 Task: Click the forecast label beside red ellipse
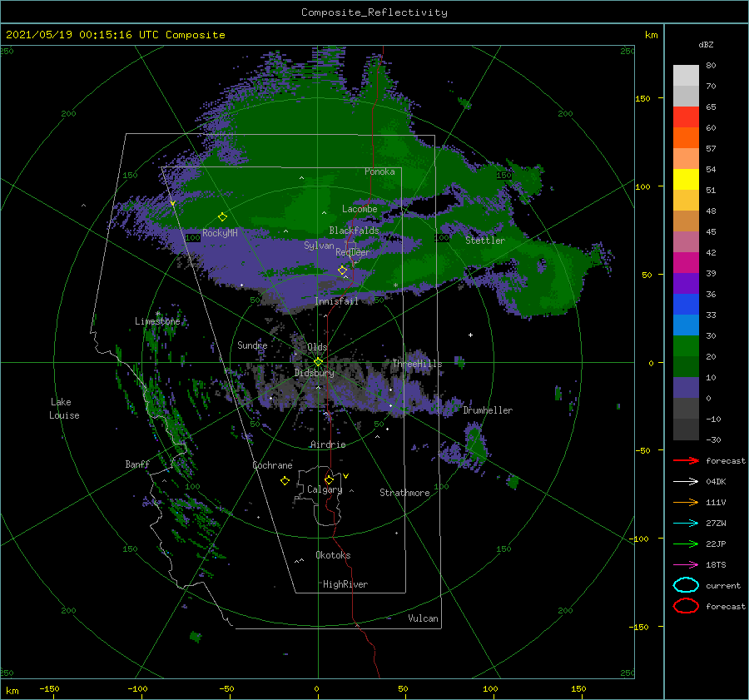click(x=726, y=606)
